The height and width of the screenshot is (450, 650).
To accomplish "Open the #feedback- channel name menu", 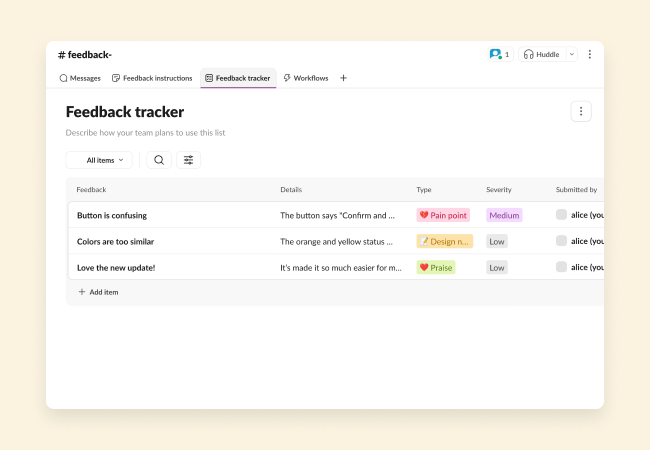I will 85,54.
